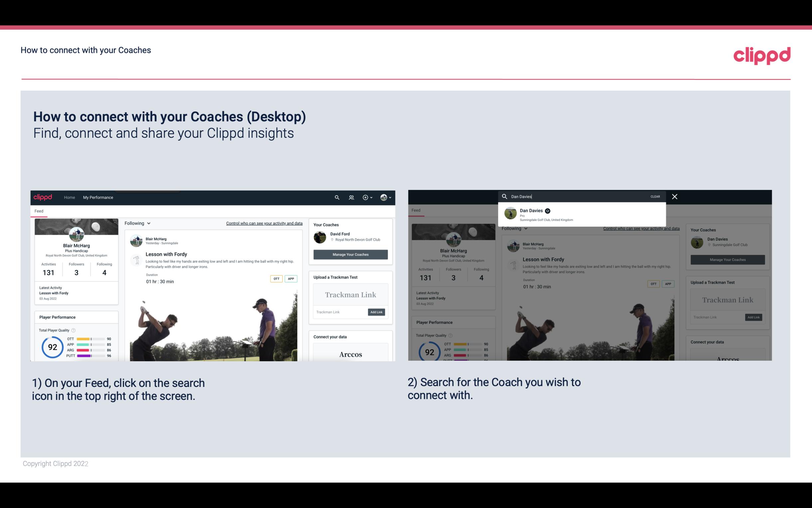The height and width of the screenshot is (508, 812).
Task: Click the CLEAR button in search bar
Action: (x=655, y=196)
